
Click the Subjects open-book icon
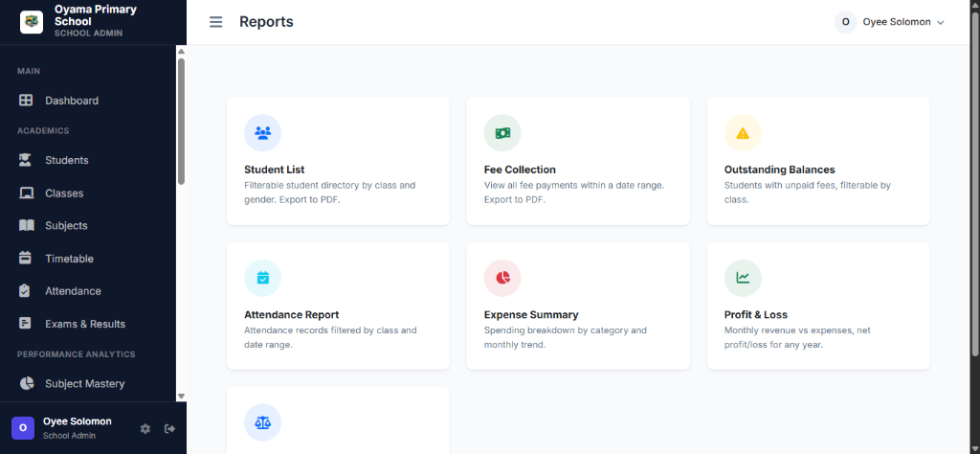[x=26, y=226]
